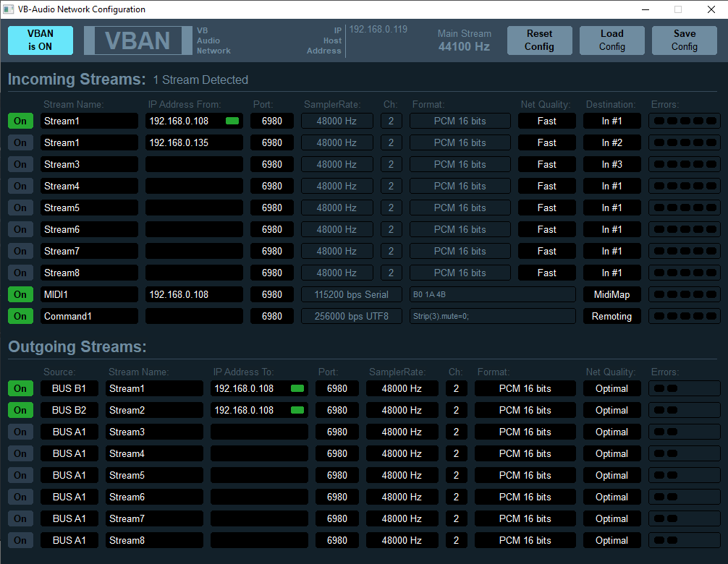Click Save Config button
Screen dimensions: 728x564
(685, 40)
